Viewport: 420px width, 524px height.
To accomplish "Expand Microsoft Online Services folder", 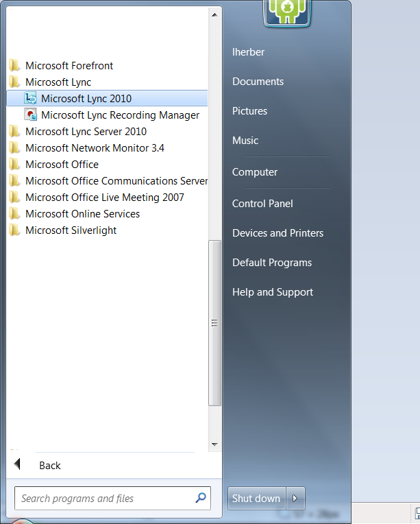I will (82, 213).
